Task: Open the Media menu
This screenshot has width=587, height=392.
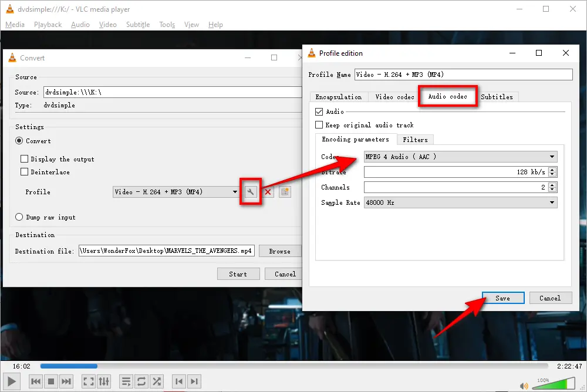Action: (15, 24)
